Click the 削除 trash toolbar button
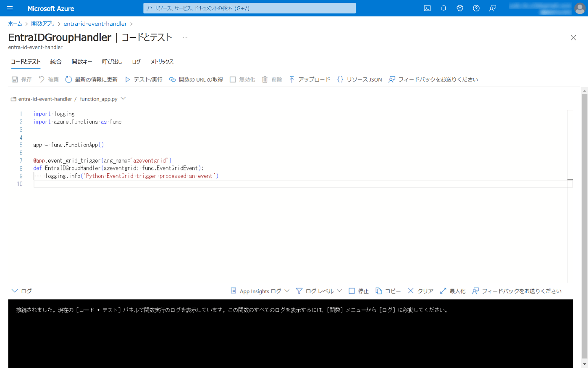Screen dimensions: 588x368 click(x=272, y=79)
